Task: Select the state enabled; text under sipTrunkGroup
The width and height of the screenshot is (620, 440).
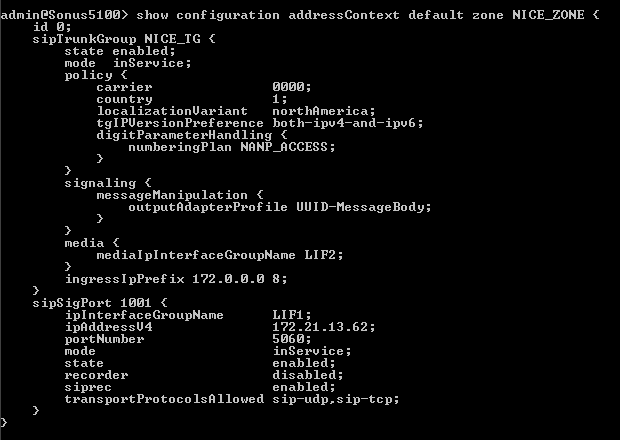Action: [120, 51]
